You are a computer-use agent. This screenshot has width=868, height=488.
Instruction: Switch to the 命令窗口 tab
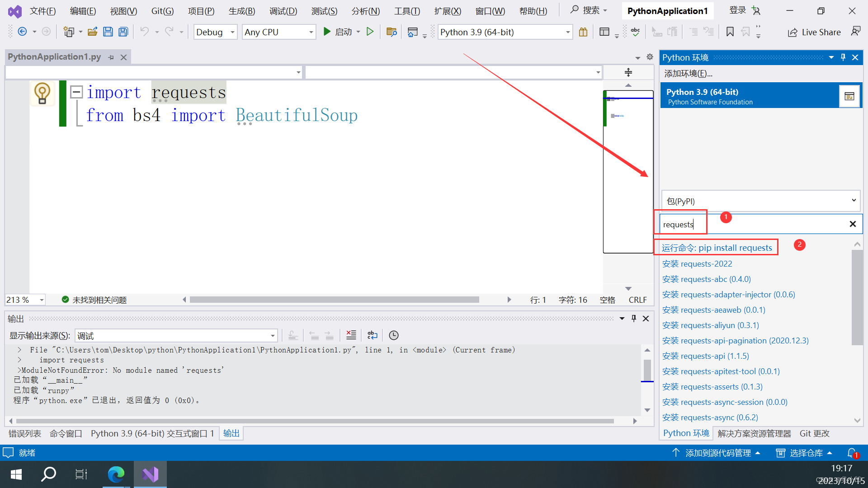66,433
